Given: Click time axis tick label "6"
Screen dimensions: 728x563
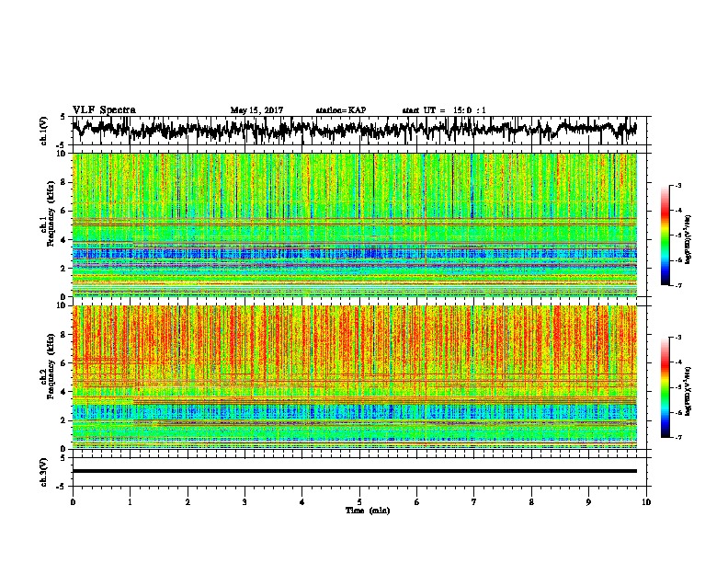Looking at the screenshot, I should pos(417,502).
